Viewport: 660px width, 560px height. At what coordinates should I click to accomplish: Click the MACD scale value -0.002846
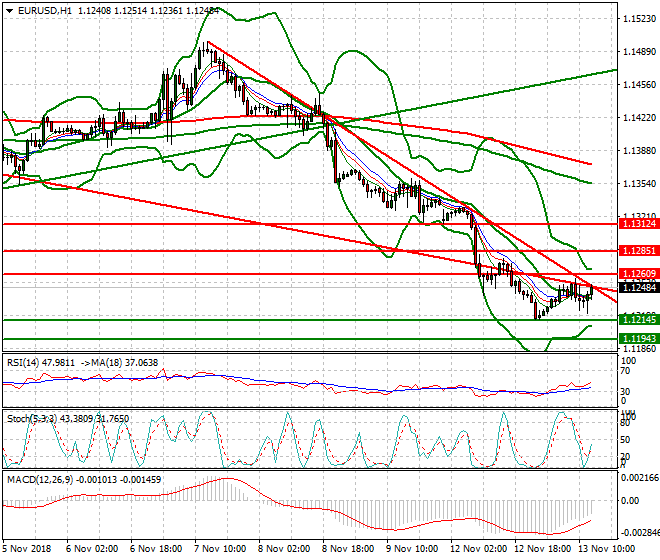pyautogui.click(x=640, y=533)
